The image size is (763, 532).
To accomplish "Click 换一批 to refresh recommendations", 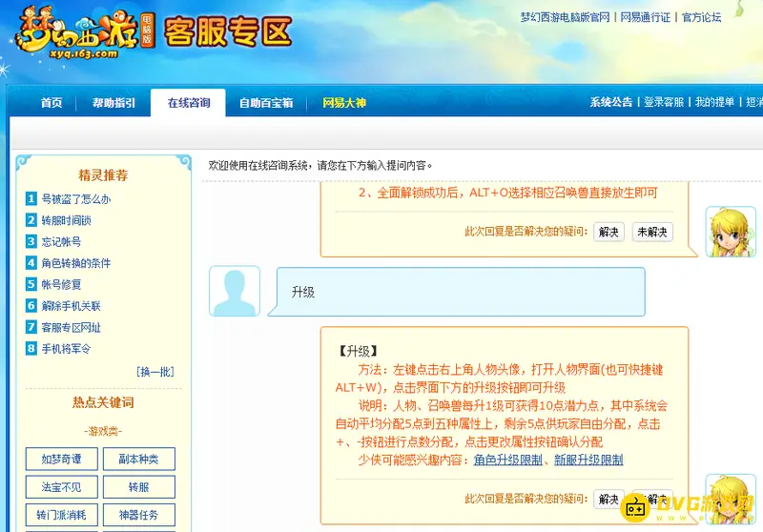I will (x=155, y=372).
